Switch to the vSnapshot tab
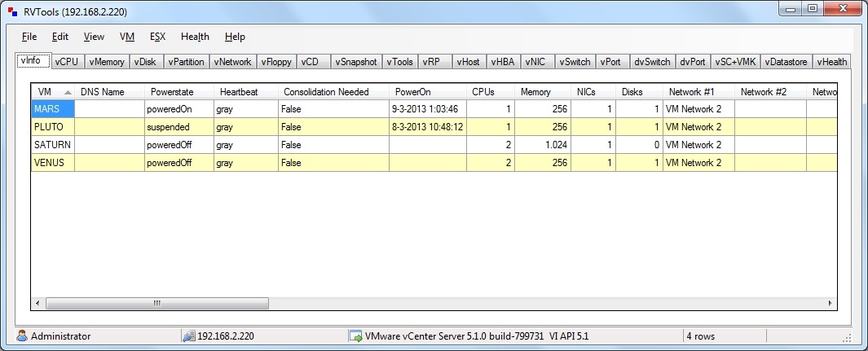868x351 pixels. point(356,62)
